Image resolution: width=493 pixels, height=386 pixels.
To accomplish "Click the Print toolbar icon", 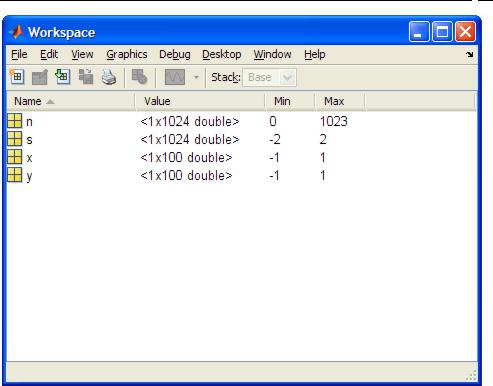I will click(109, 77).
